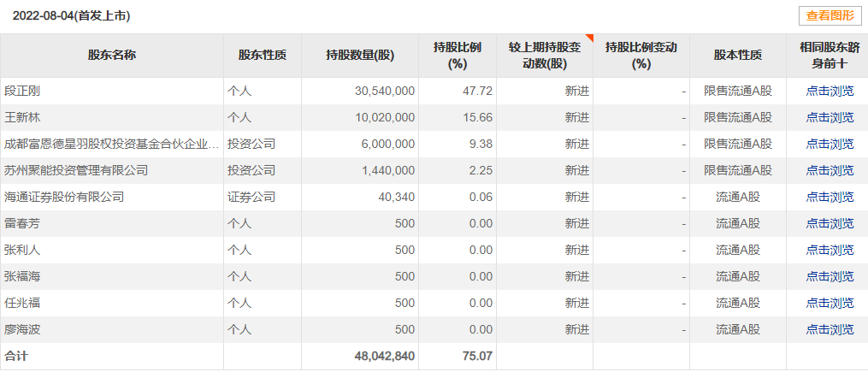This screenshot has height=372, width=868.
Task: Click the 股东名称 column header
Action: point(111,56)
